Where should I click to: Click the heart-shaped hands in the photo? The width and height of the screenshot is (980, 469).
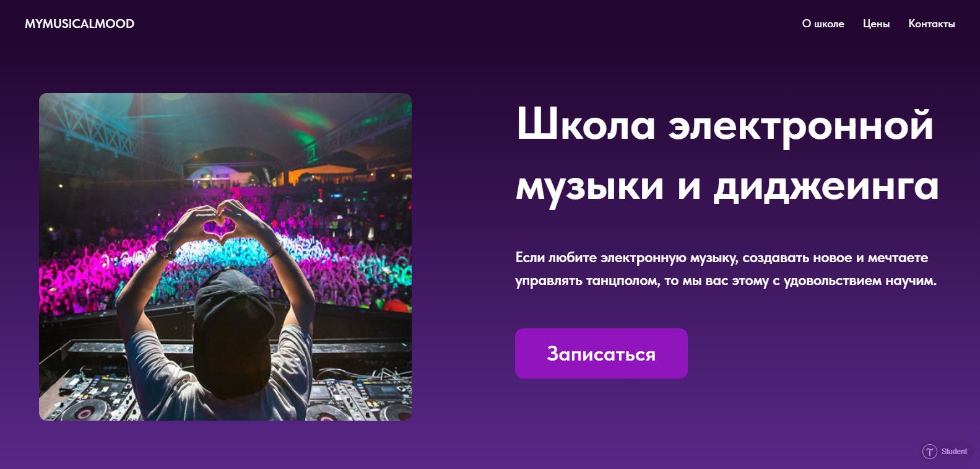pyautogui.click(x=220, y=223)
